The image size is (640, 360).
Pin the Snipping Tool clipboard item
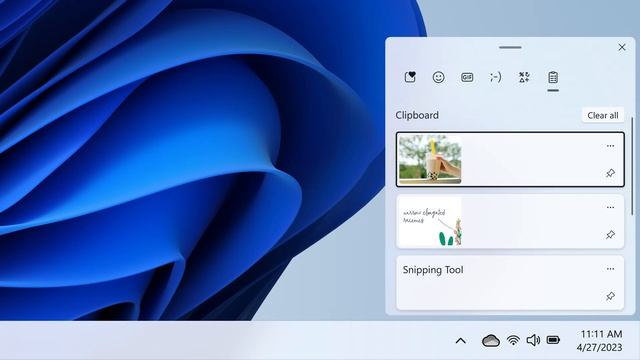point(610,296)
